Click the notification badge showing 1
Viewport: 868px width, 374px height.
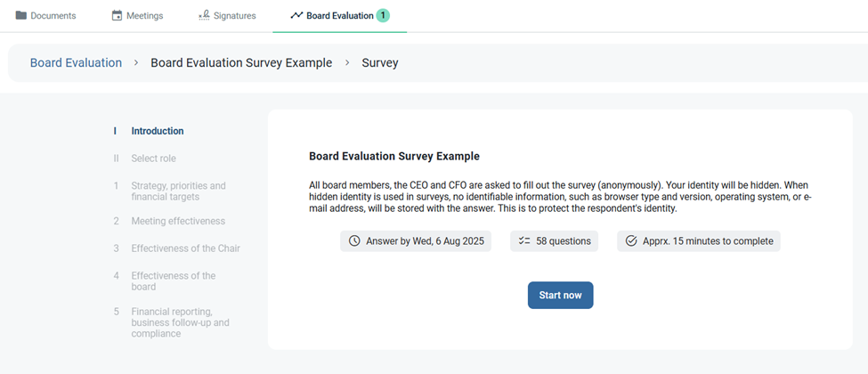tap(383, 15)
